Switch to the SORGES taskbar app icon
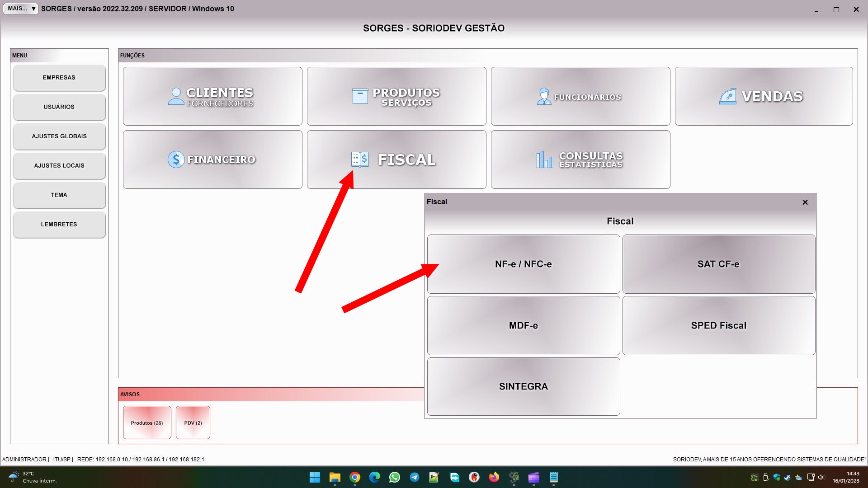The height and width of the screenshot is (488, 868). click(x=514, y=477)
